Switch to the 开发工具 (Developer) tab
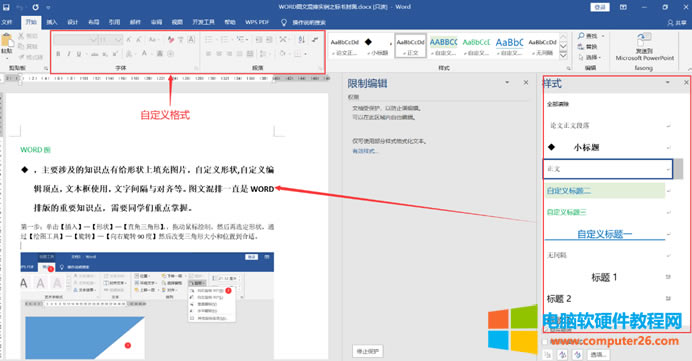The height and width of the screenshot is (361, 692). coord(203,22)
